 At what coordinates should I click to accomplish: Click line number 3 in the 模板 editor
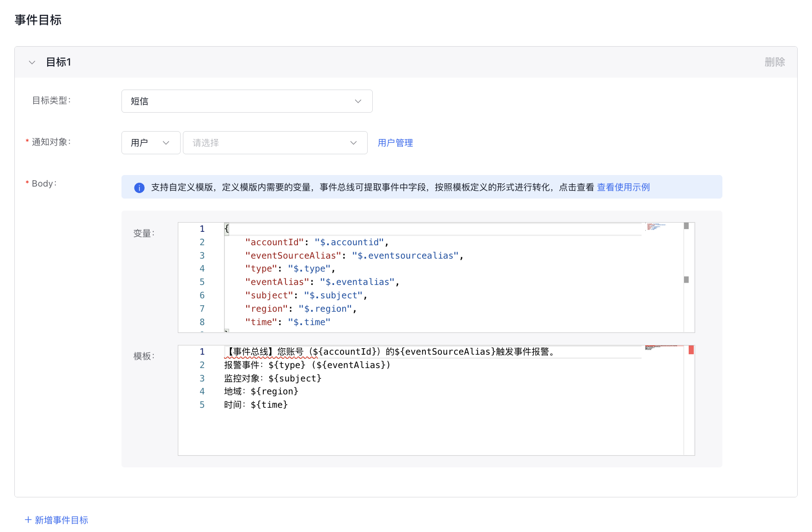[202, 379]
